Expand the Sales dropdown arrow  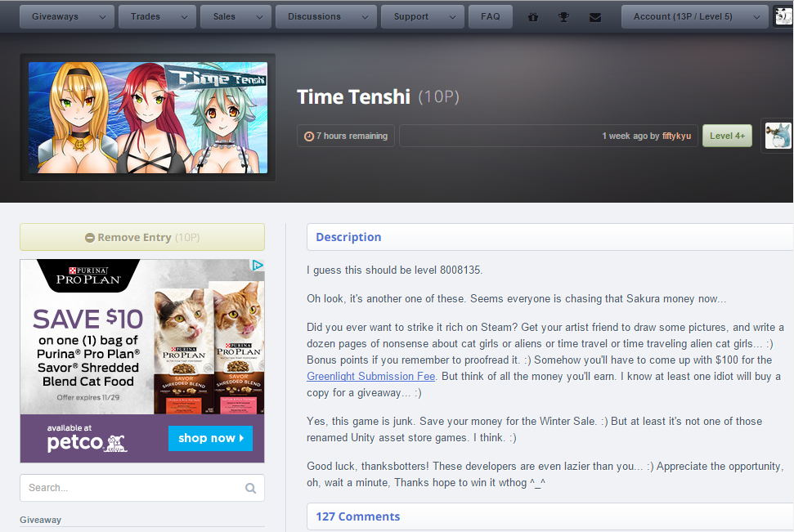(x=260, y=17)
